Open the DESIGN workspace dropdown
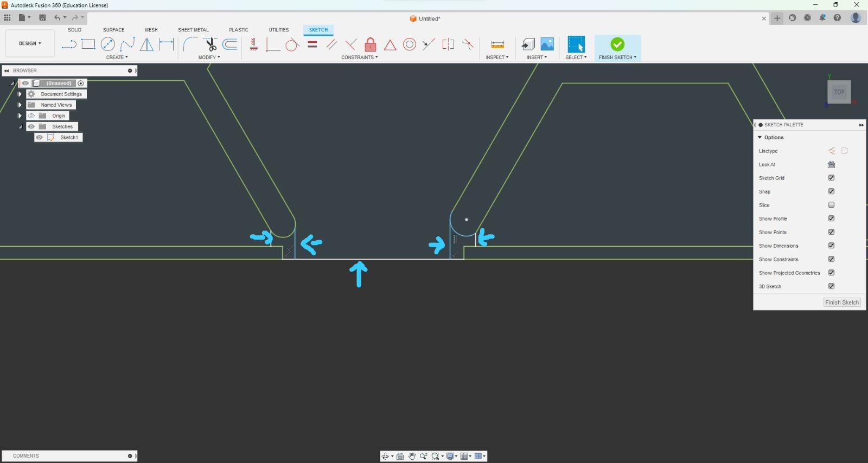The image size is (868, 463). (30, 43)
